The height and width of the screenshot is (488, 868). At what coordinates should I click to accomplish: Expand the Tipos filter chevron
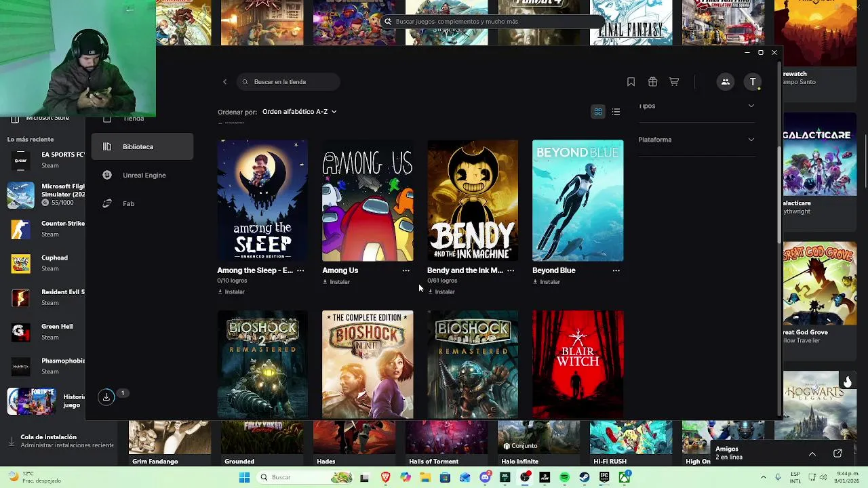pyautogui.click(x=751, y=106)
